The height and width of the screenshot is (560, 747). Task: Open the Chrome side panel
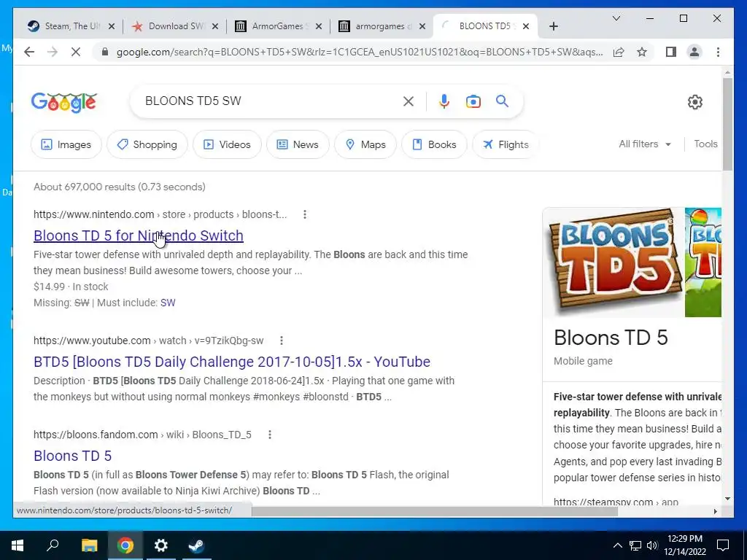(x=671, y=52)
